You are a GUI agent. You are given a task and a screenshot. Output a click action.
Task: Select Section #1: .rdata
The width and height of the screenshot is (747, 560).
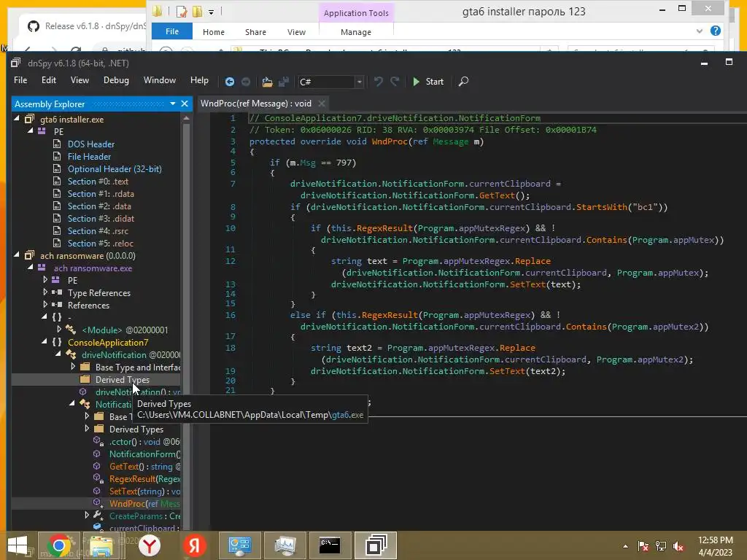pos(101,194)
